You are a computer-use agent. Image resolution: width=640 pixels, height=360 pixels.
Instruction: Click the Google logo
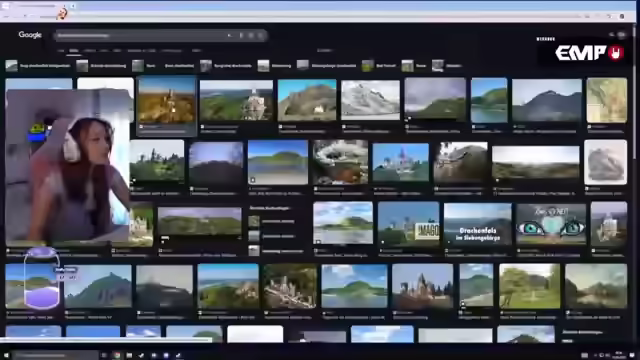(x=30, y=35)
